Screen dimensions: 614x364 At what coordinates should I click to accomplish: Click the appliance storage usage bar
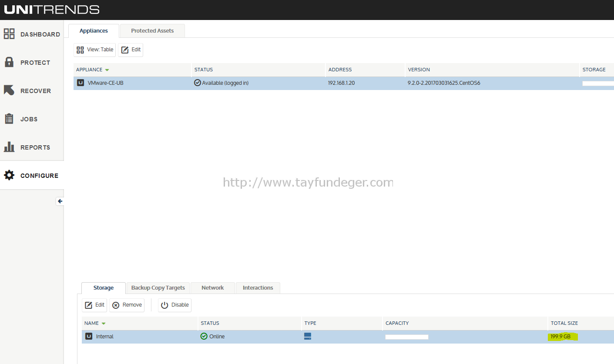[598, 83]
